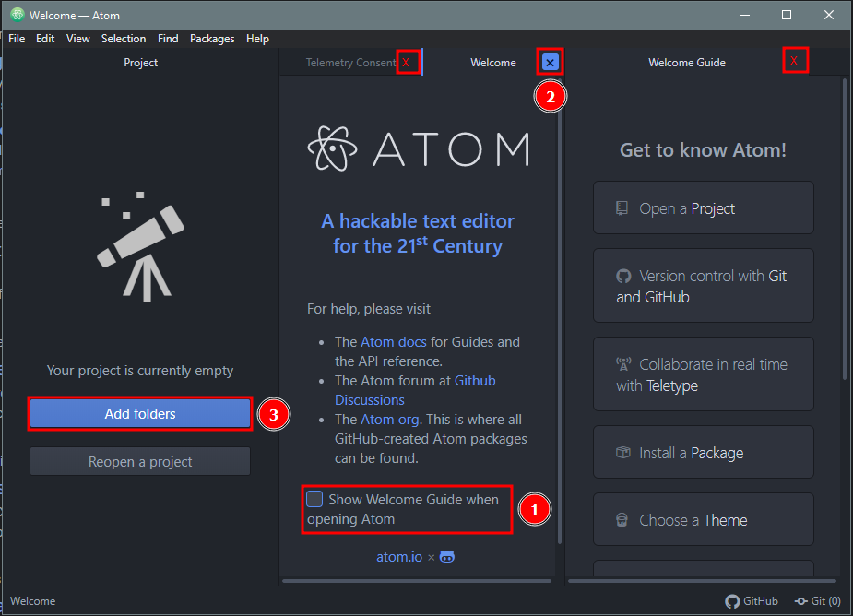Viewport: 853px width, 616px height.
Task: Click the Welcome Guide horizontal scrollbar
Action: 702,581
